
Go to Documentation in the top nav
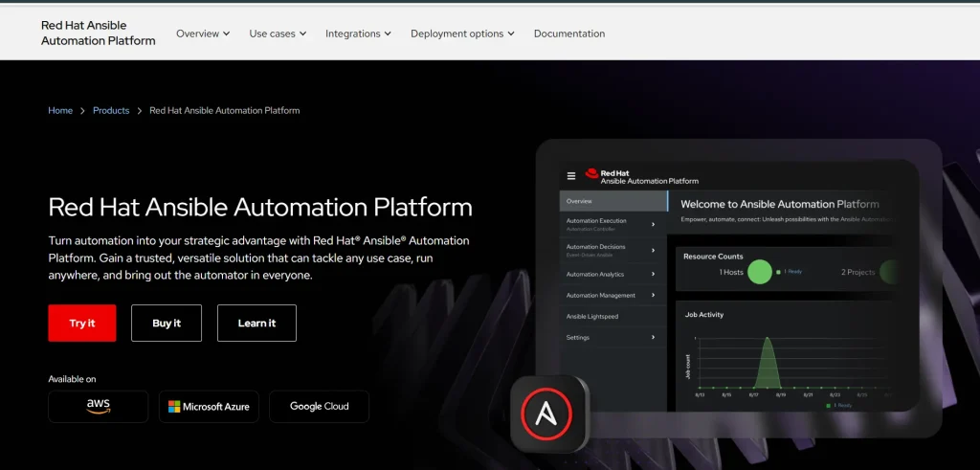coord(569,34)
